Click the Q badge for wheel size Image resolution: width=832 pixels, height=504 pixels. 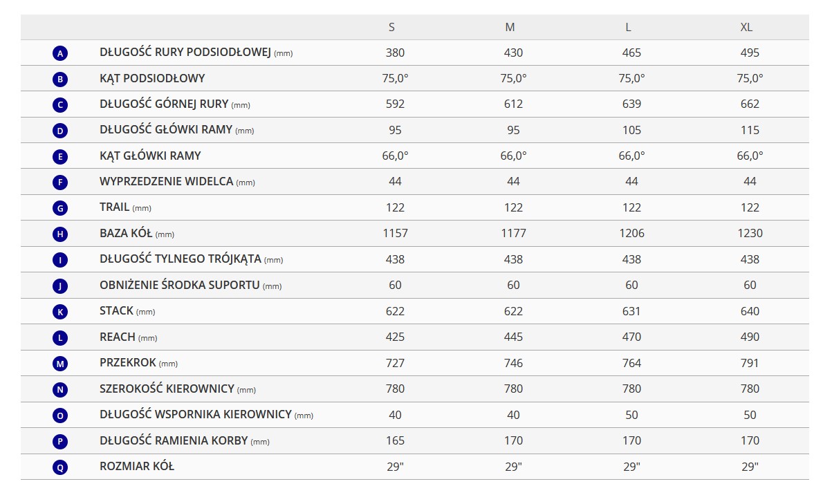(60, 467)
